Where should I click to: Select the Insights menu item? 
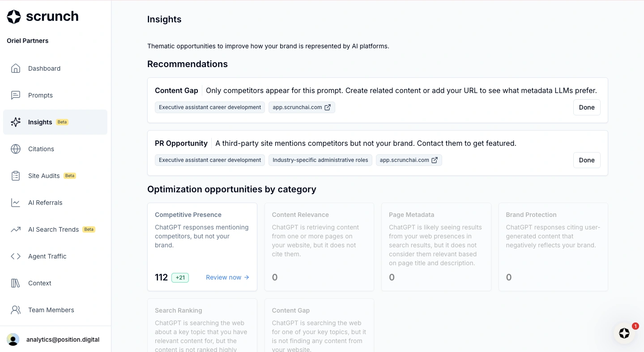pos(40,122)
